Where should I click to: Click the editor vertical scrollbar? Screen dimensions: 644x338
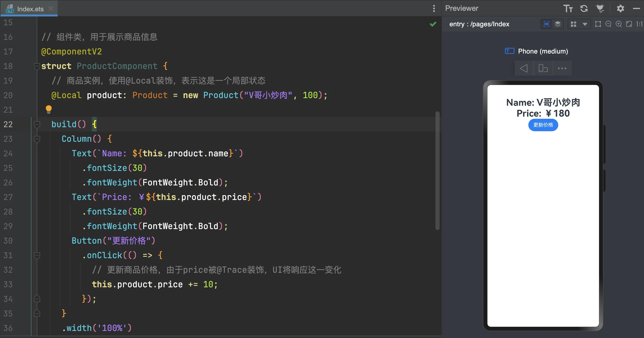[437, 170]
